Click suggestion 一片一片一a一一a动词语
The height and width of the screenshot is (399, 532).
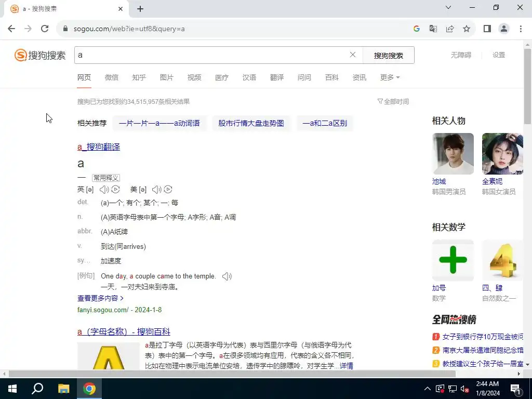coord(159,123)
